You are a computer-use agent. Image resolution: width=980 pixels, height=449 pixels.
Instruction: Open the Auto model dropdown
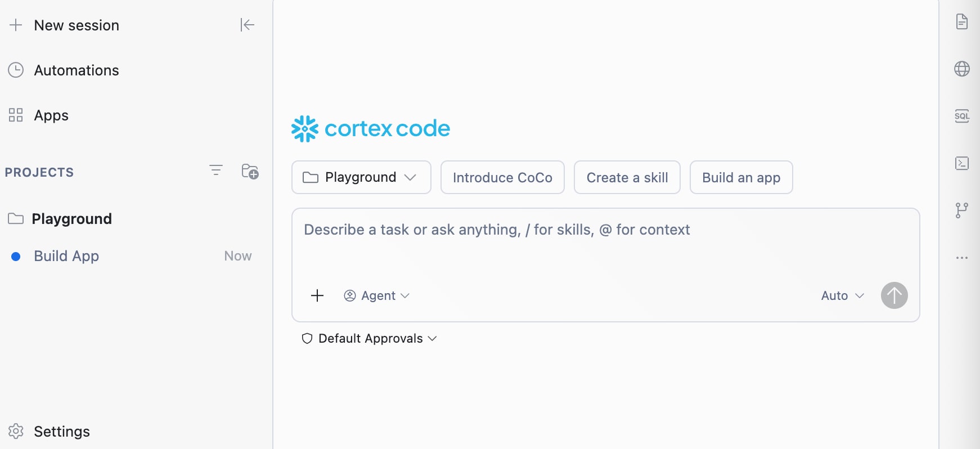[842, 295]
